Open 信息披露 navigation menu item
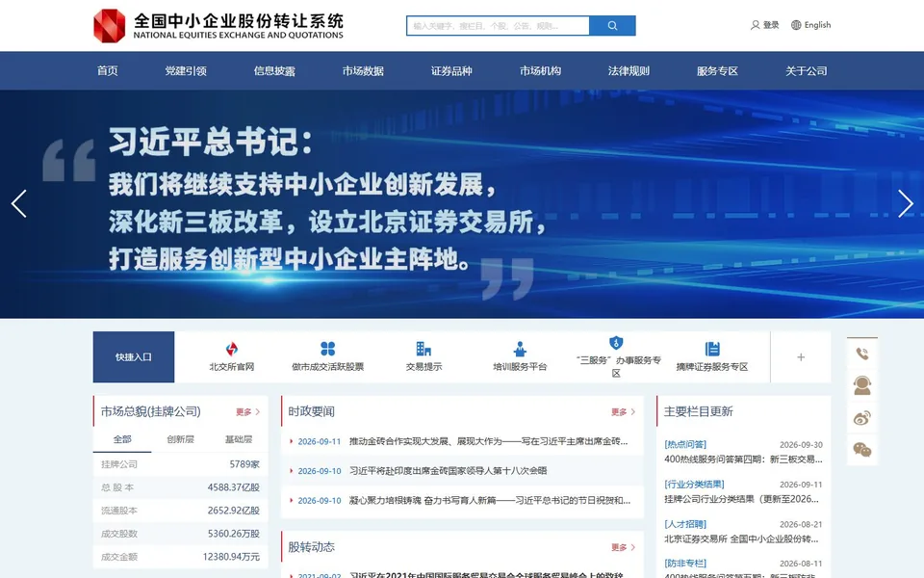 click(274, 70)
